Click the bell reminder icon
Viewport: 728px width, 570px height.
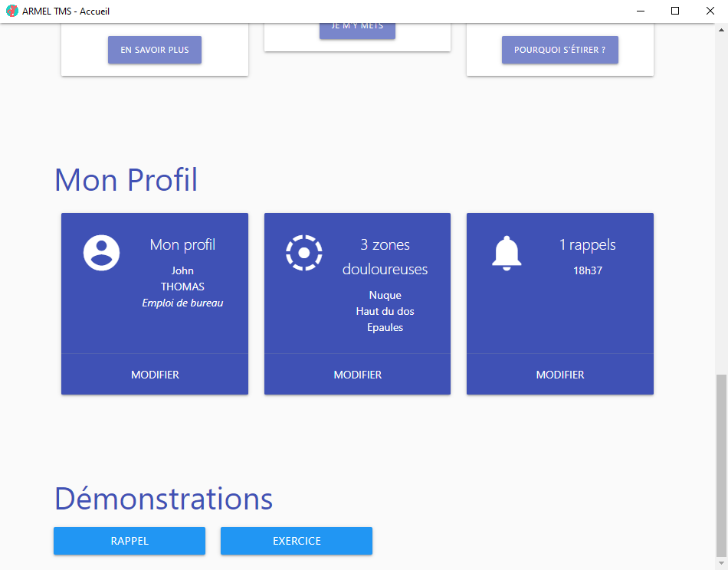(507, 253)
